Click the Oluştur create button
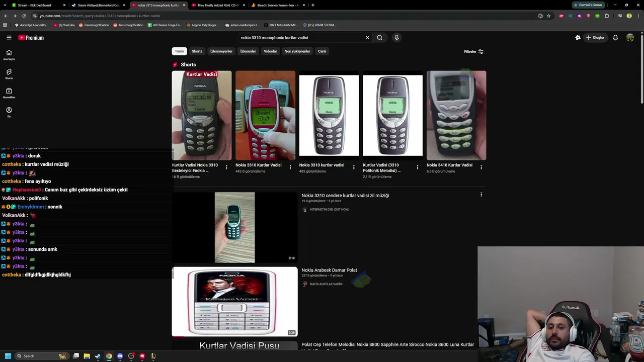The width and height of the screenshot is (644, 362). 595,38
